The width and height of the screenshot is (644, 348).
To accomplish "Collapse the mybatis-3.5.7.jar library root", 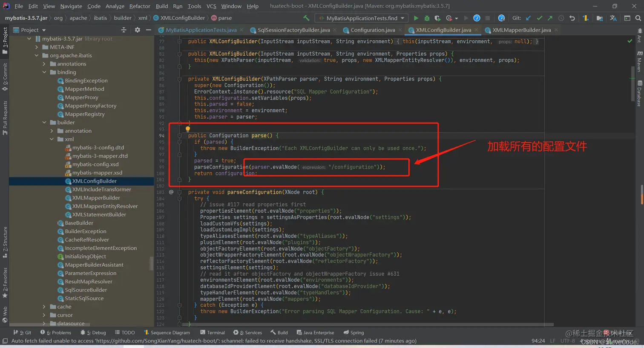I will coord(29,39).
